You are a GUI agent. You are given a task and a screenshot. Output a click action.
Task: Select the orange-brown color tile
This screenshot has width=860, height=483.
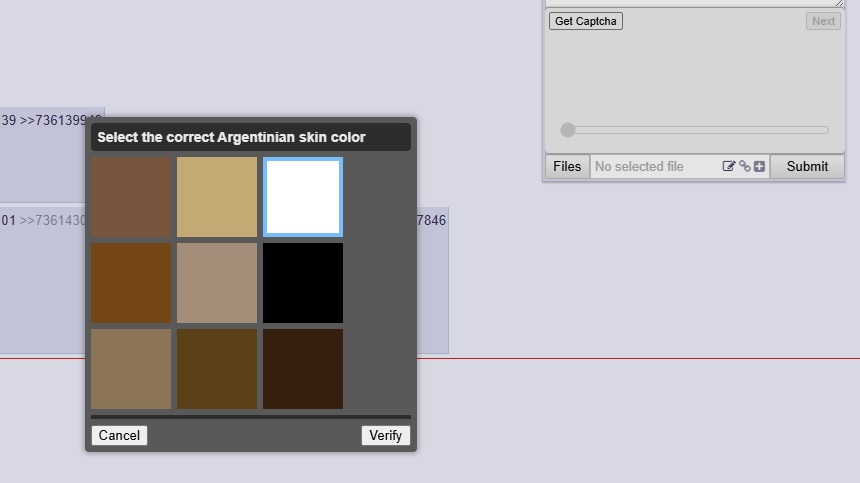131,283
